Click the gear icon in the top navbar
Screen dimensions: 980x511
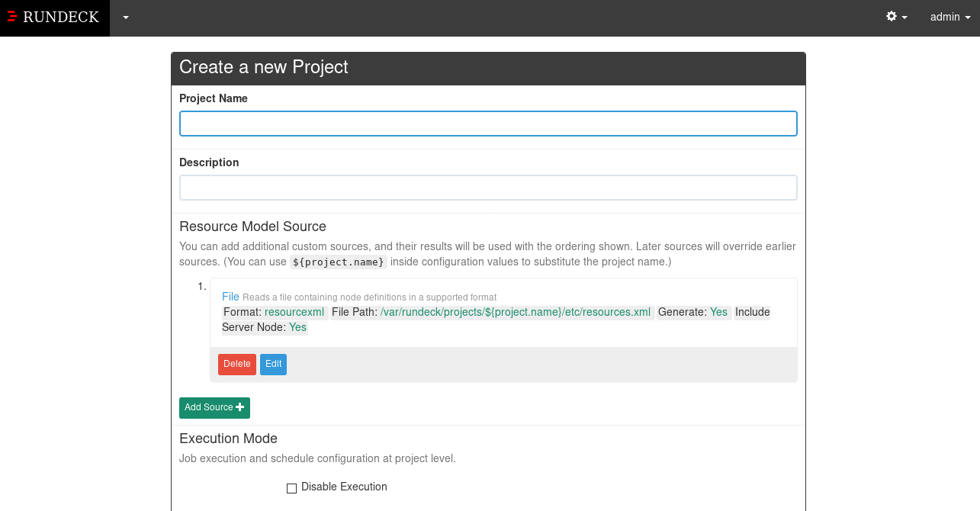click(x=892, y=16)
